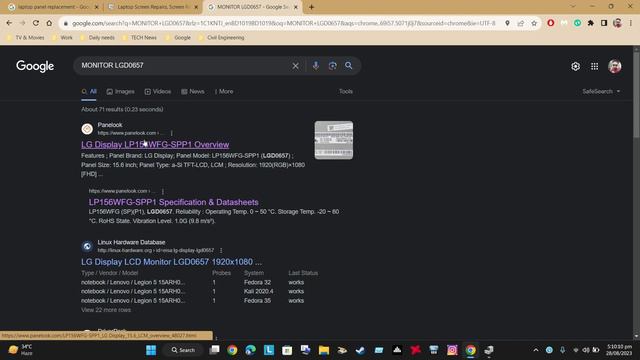Launch File Explorer from taskbar

pyautogui.click(x=324, y=350)
